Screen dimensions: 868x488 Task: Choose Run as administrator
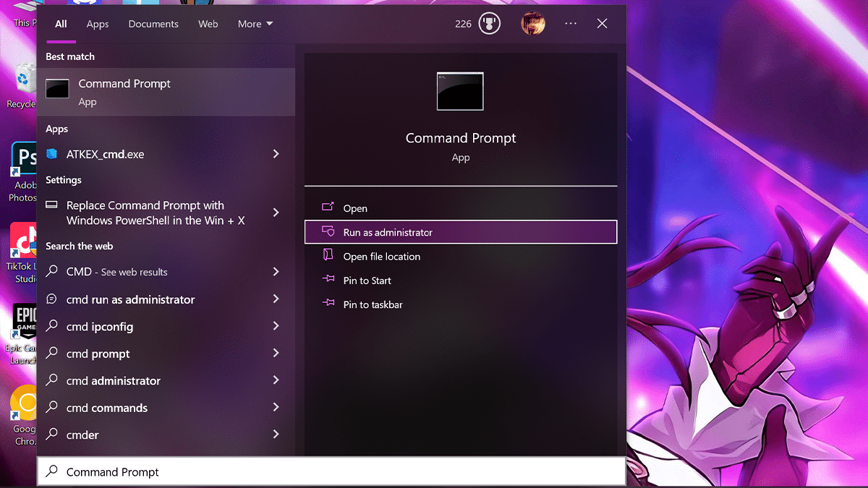click(388, 233)
